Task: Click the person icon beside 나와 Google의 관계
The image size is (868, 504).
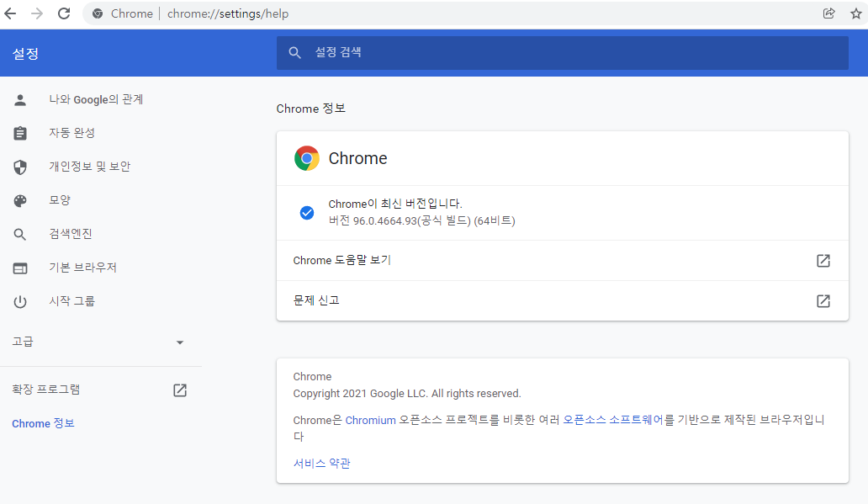Action: point(20,99)
